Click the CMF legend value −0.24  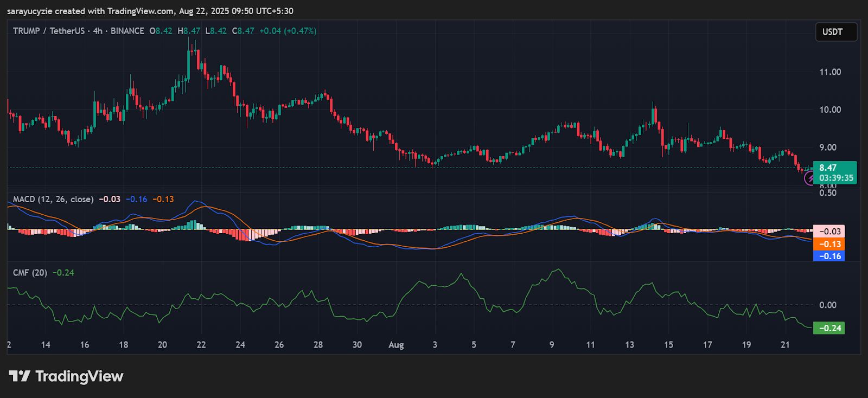[63, 273]
